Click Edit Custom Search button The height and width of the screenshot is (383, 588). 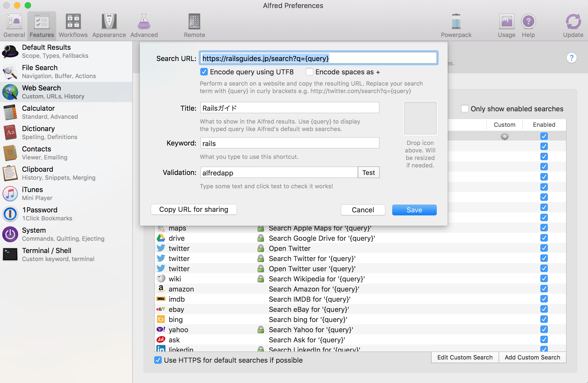(465, 357)
